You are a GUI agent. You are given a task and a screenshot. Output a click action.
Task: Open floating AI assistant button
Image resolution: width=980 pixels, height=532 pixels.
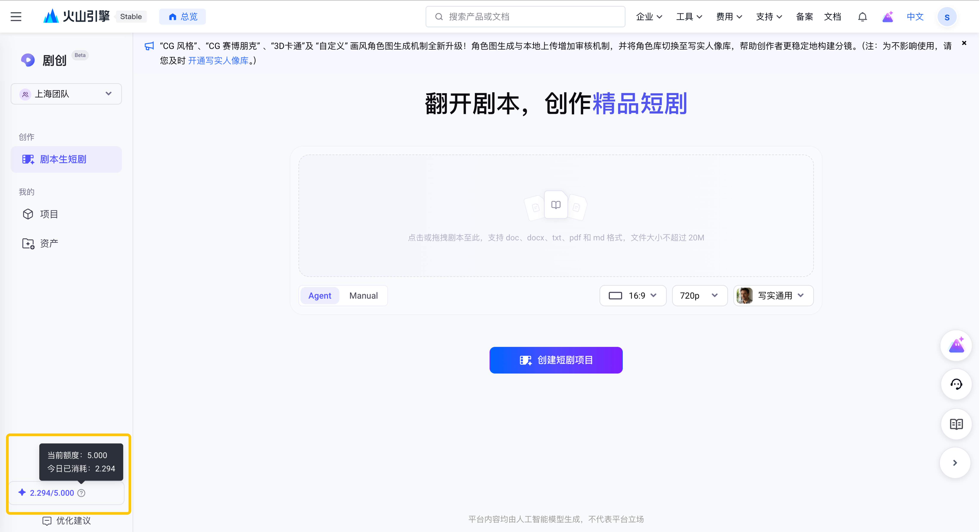[956, 346]
